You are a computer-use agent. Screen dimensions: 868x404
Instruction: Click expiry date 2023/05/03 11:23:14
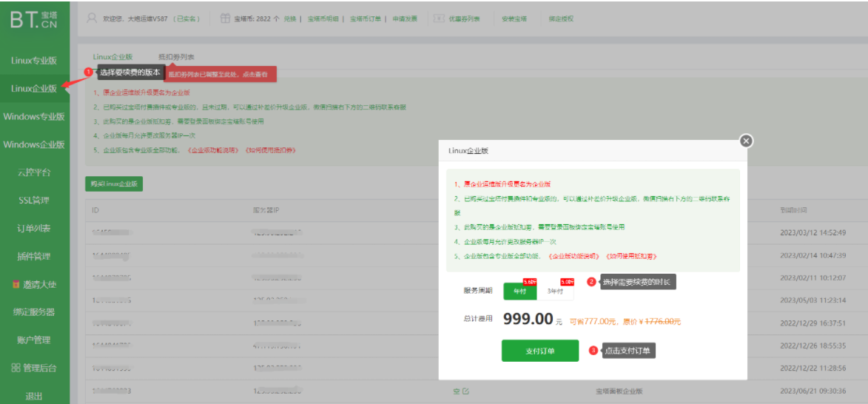click(x=813, y=300)
